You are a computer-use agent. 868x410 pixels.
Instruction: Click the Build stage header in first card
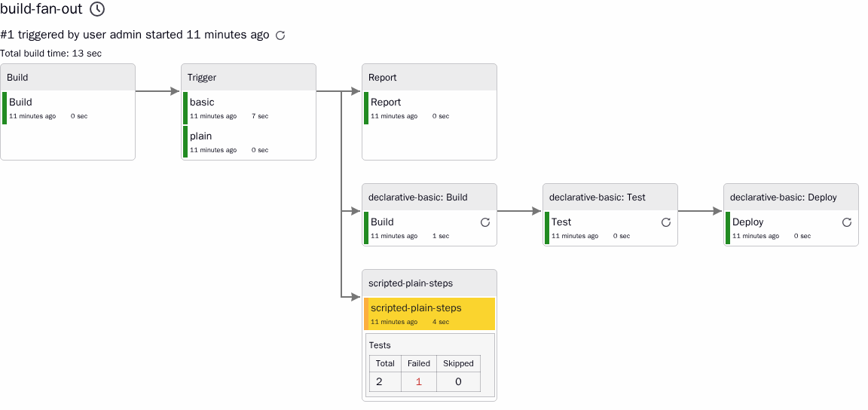pyautogui.click(x=68, y=77)
